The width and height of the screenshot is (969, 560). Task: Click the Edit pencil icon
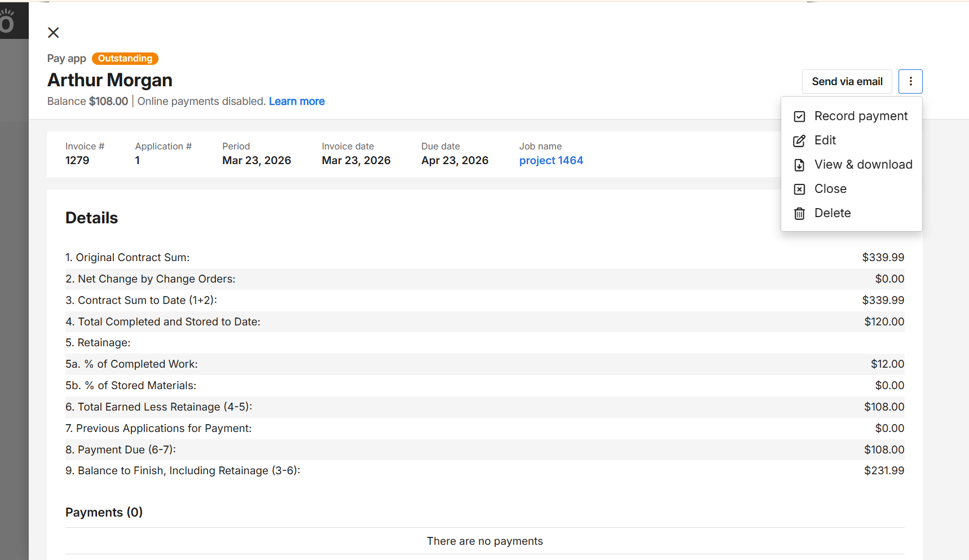[x=799, y=141]
